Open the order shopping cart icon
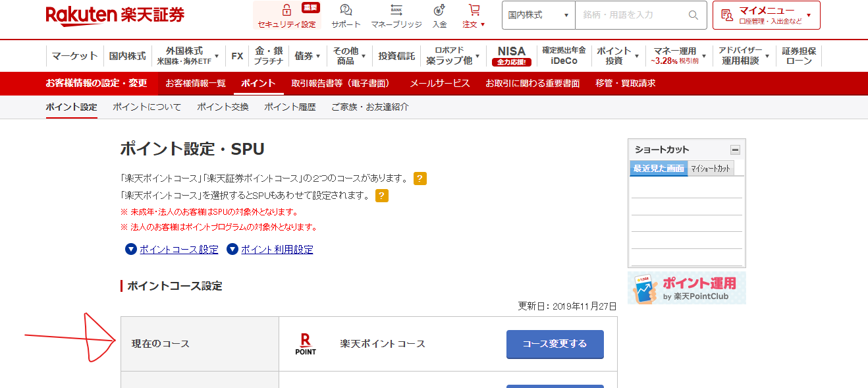 click(x=474, y=11)
